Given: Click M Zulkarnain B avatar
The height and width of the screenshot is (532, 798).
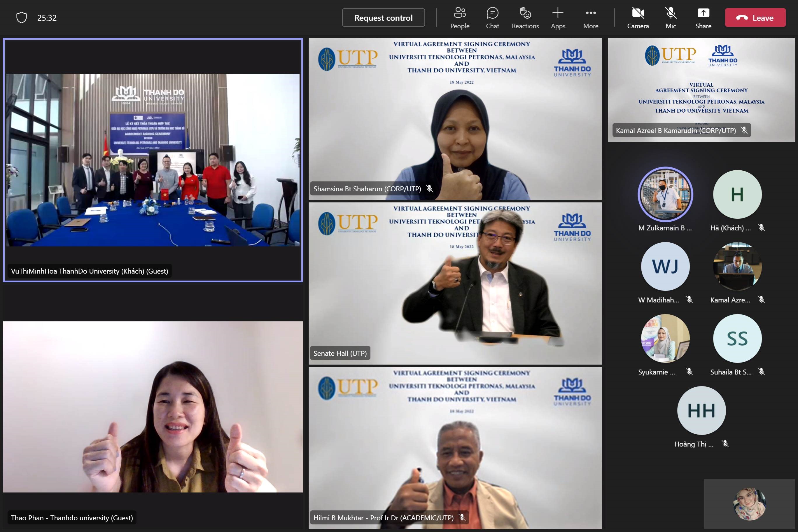Looking at the screenshot, I should [x=665, y=195].
